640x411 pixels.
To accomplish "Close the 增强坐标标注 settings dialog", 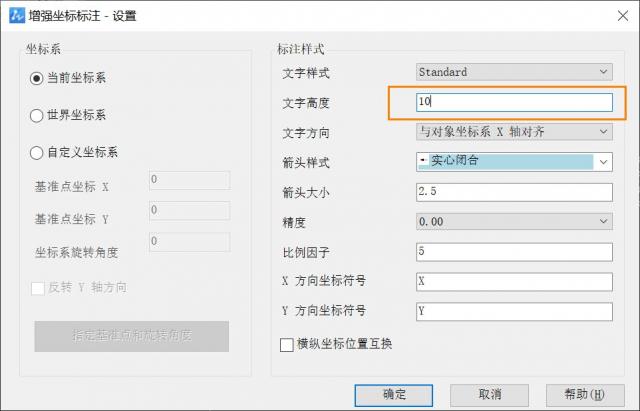I will [x=616, y=15].
